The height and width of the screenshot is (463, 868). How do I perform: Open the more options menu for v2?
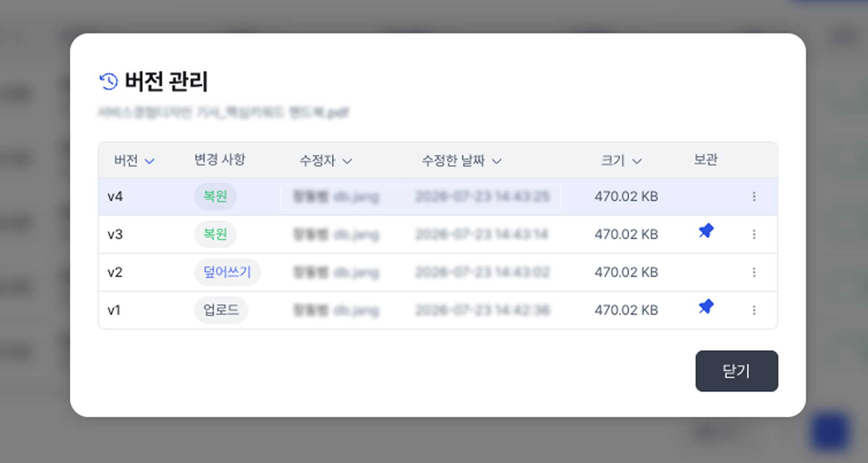[754, 272]
